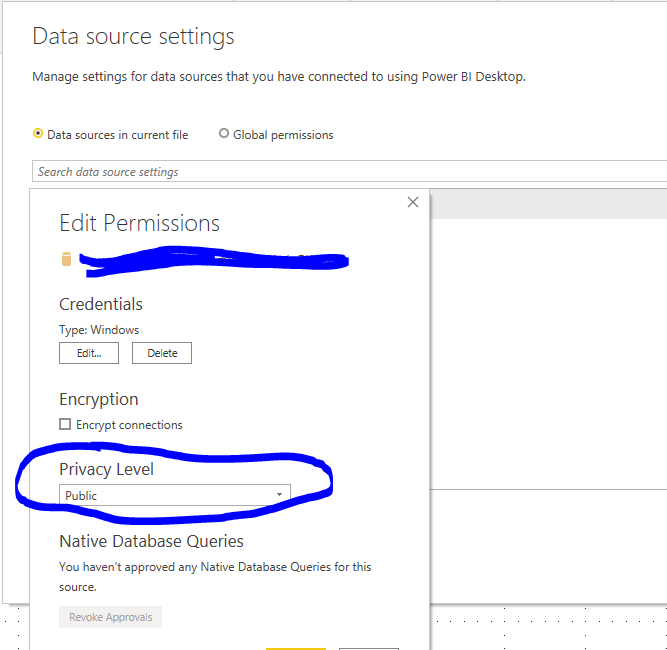The height and width of the screenshot is (650, 667).
Task: Delete the stored credentials
Action: coord(162,353)
